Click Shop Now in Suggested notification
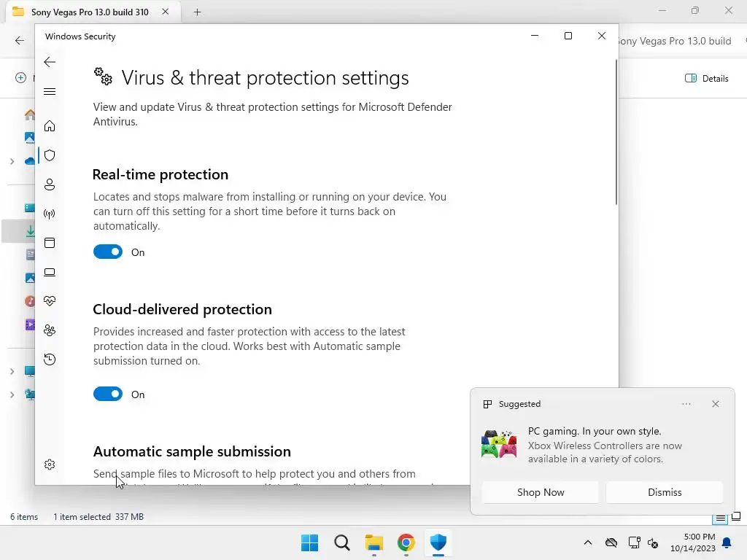 coord(541,492)
